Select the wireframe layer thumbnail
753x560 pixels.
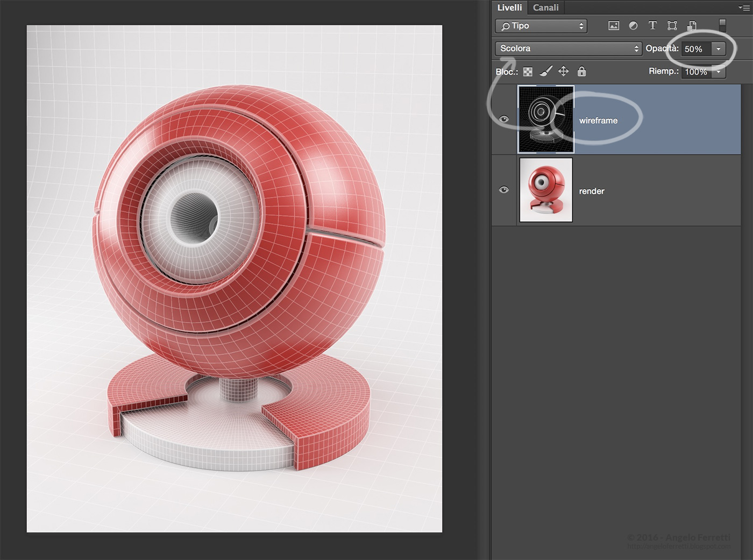point(546,119)
